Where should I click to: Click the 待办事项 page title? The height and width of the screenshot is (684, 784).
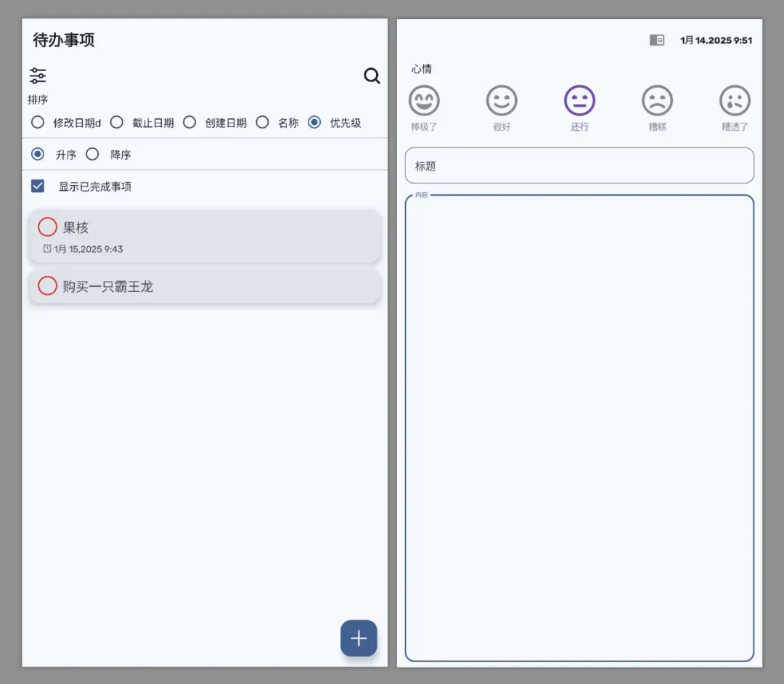coord(63,40)
